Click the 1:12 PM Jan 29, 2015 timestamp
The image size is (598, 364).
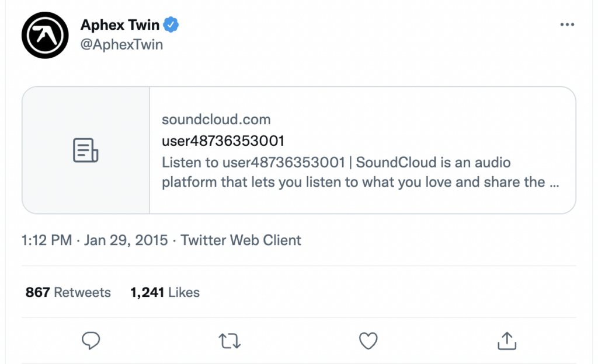(x=95, y=240)
